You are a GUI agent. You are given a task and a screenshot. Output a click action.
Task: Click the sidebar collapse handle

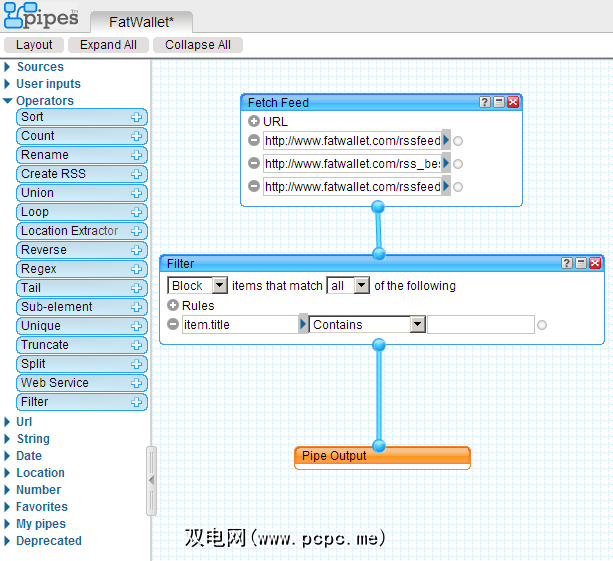coord(151,480)
